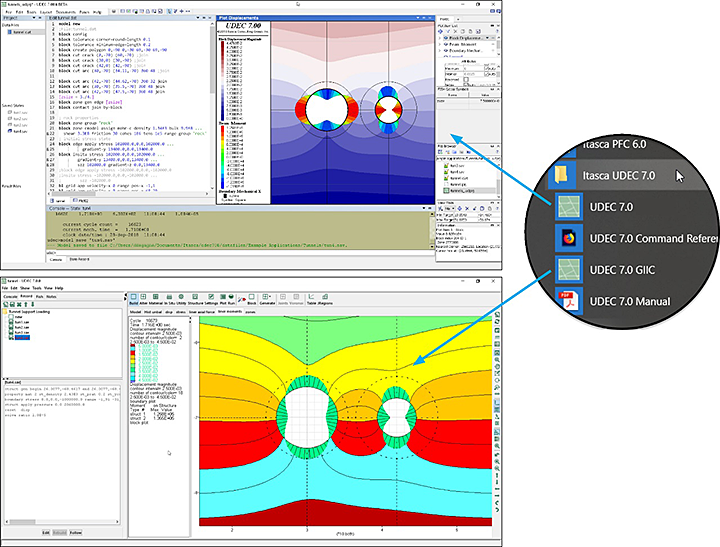This screenshot has height=547, width=720.
Task: Select the Structure tool in GIIC toolbar
Action: (195, 299)
